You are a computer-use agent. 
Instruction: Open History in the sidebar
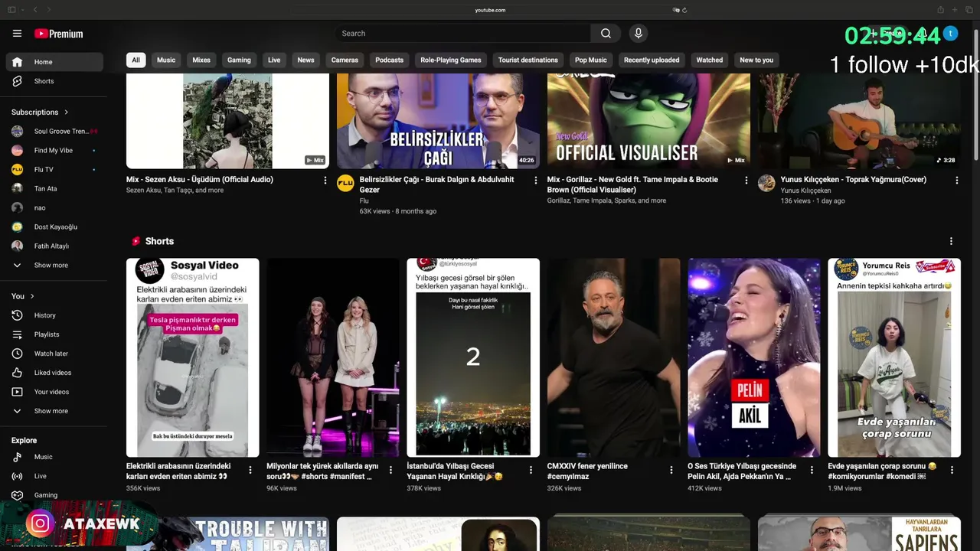[54, 315]
